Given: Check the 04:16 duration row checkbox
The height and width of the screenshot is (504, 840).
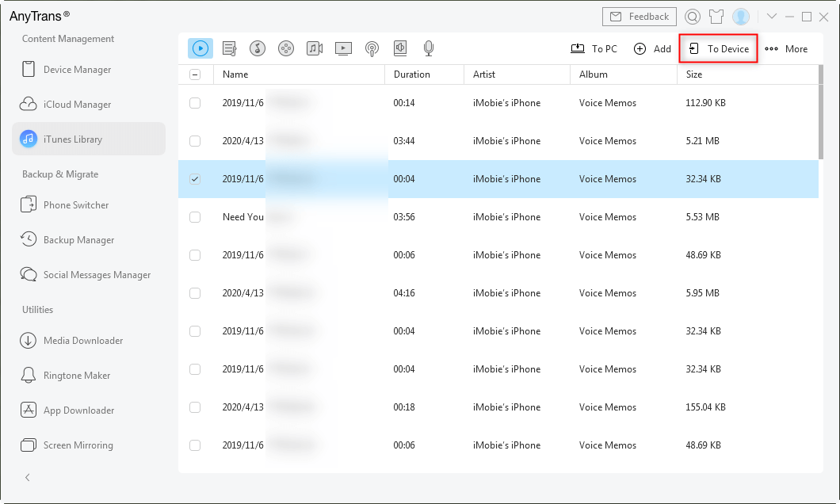Looking at the screenshot, I should 195,293.
